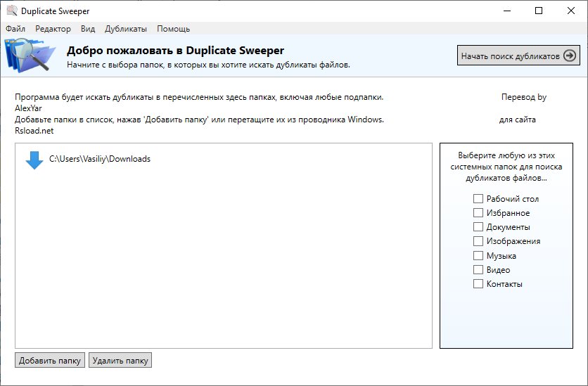
Task: Open the Файл menu
Action: (x=15, y=29)
